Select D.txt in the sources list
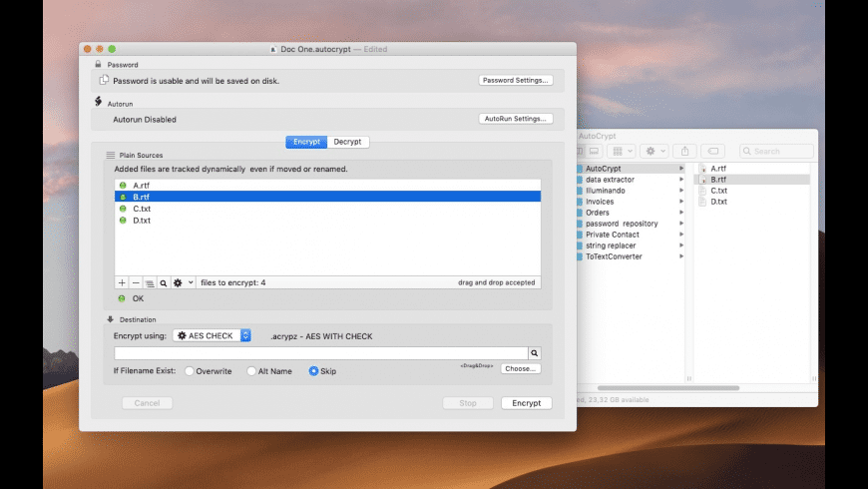Image resolution: width=868 pixels, height=489 pixels. click(327, 220)
